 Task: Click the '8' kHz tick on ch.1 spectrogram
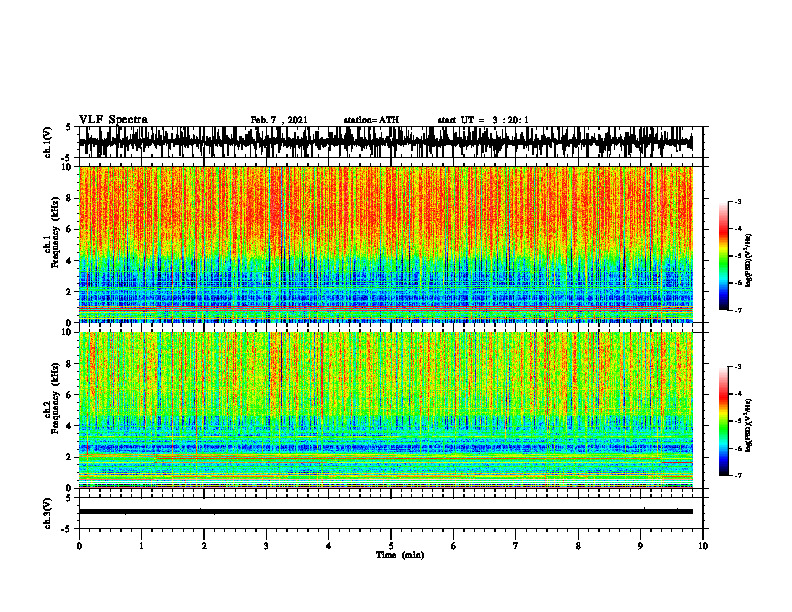click(x=69, y=198)
